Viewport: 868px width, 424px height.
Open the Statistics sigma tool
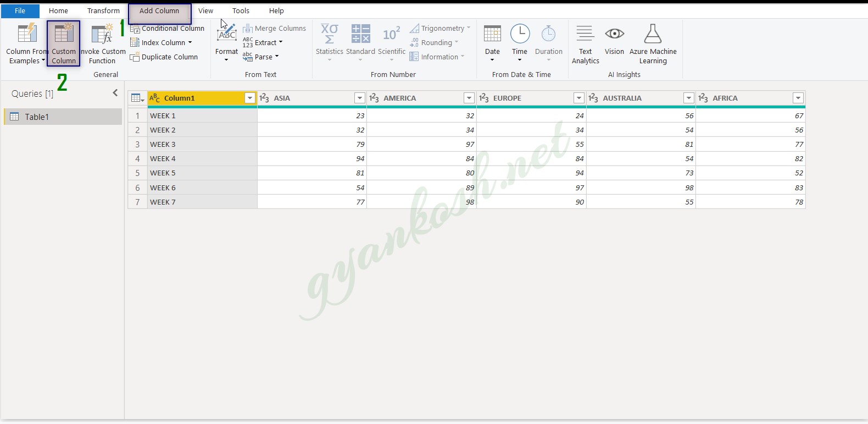(x=330, y=42)
